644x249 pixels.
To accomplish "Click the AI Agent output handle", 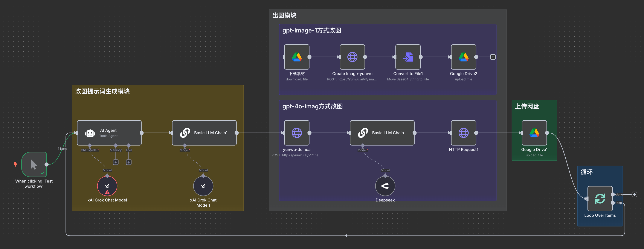I will 142,133.
